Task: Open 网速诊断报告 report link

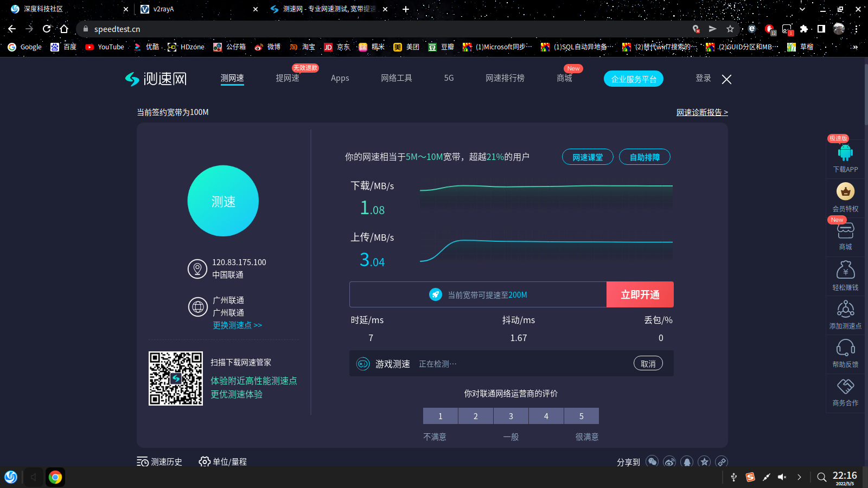Action: 702,112
